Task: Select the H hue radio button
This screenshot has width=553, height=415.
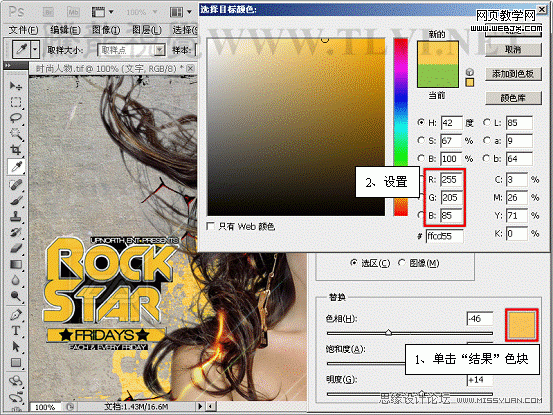Action: 421,122
